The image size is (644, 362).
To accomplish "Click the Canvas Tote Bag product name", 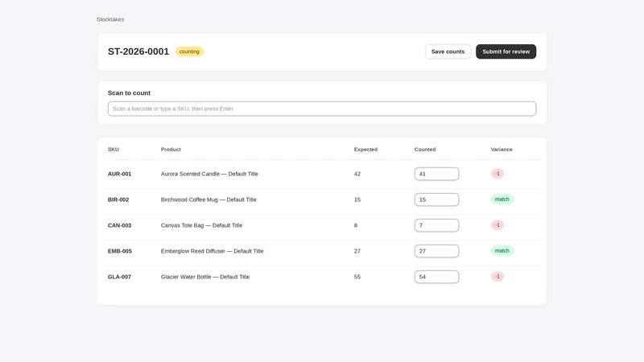I will tap(202, 225).
